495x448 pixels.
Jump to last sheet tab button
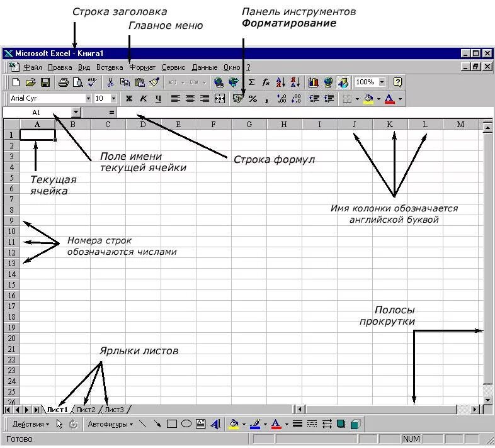[37, 410]
